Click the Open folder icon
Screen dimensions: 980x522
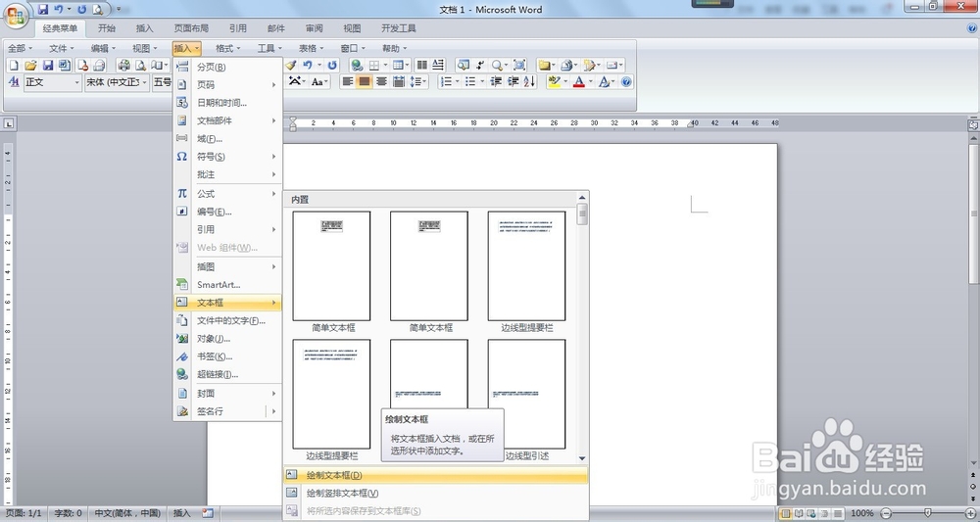[x=30, y=65]
